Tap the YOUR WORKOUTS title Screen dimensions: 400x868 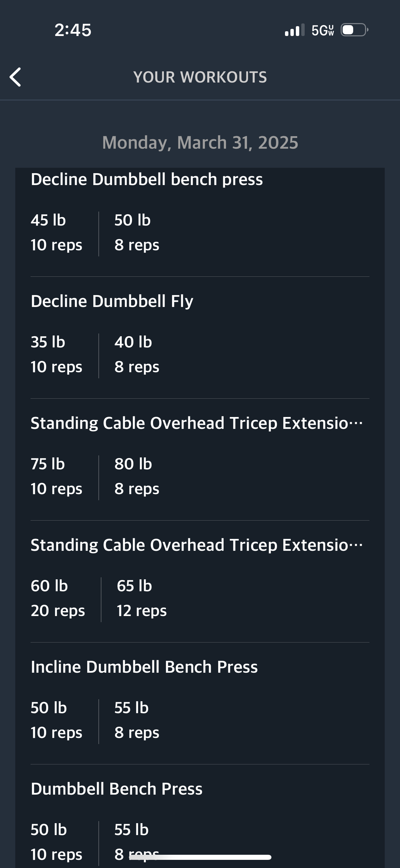[x=200, y=77]
